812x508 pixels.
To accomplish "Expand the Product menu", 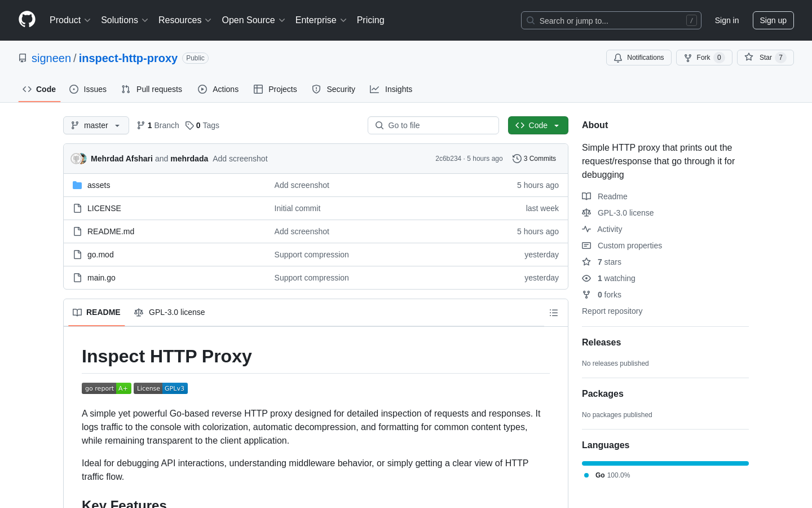I will tap(70, 20).
